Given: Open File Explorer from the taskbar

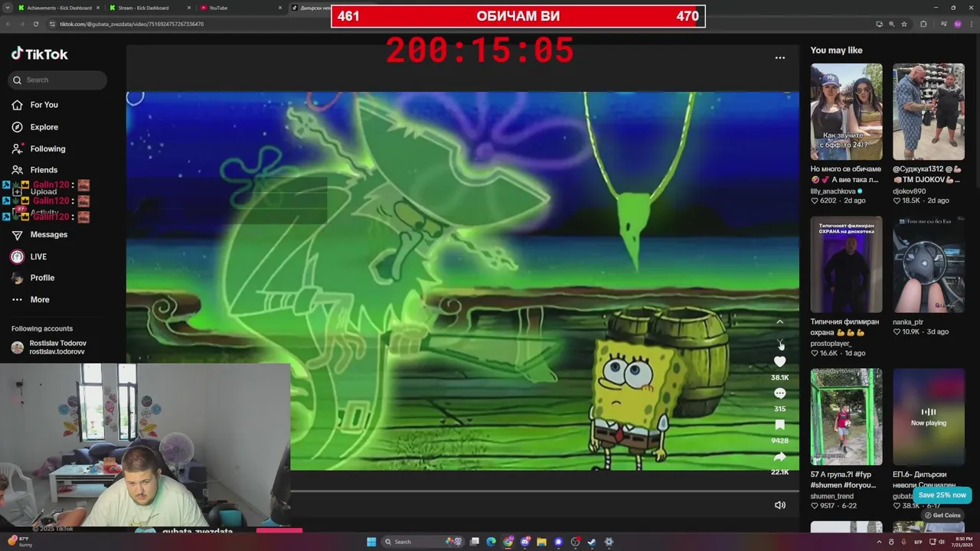Looking at the screenshot, I should (541, 542).
